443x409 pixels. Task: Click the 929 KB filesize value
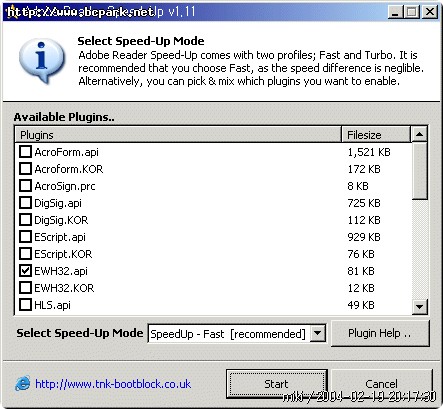(364, 237)
